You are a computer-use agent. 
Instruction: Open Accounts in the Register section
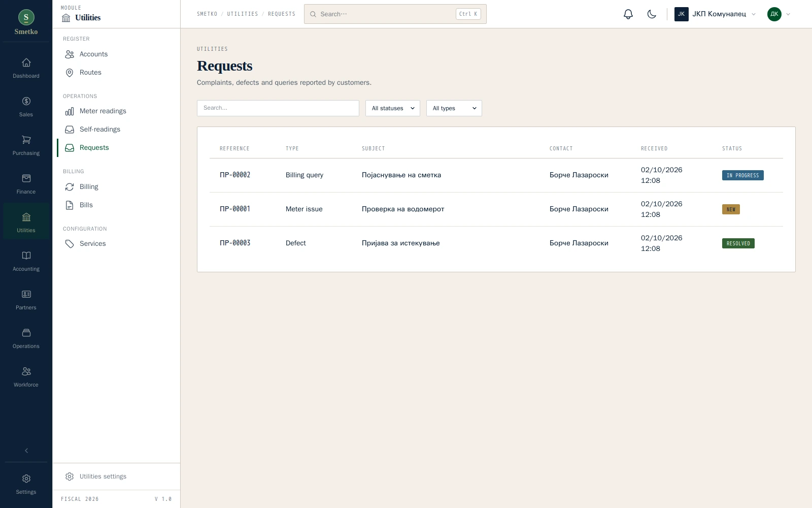116,54
